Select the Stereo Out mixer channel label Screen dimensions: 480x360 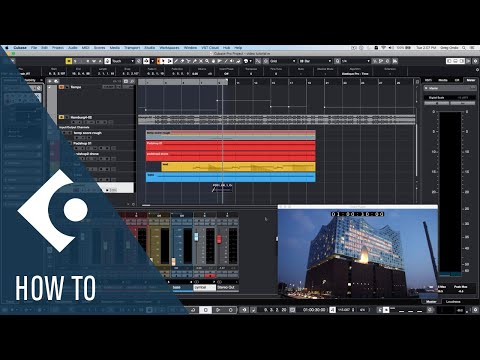[x=227, y=287]
